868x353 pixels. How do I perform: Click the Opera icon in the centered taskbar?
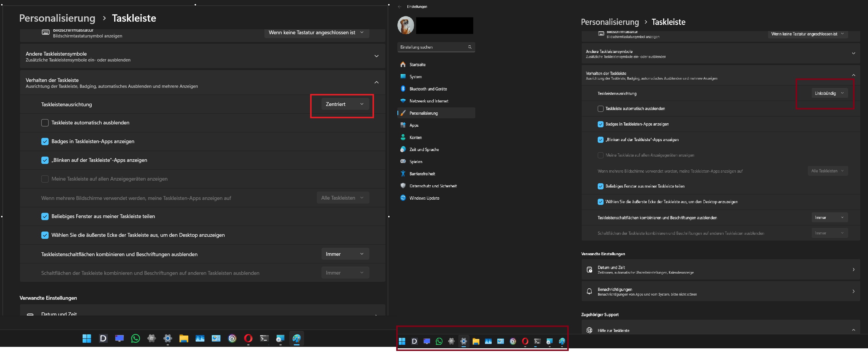pyautogui.click(x=248, y=339)
